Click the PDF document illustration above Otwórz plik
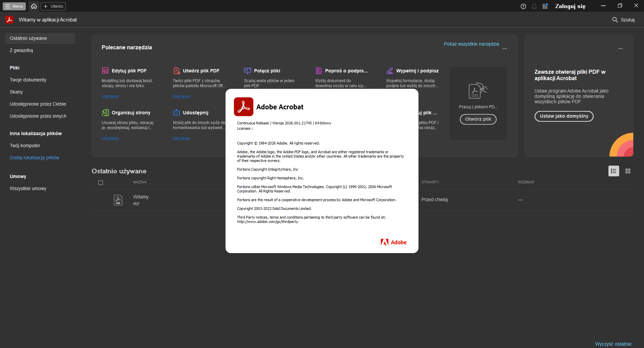The width and height of the screenshot is (644, 348). 478,91
